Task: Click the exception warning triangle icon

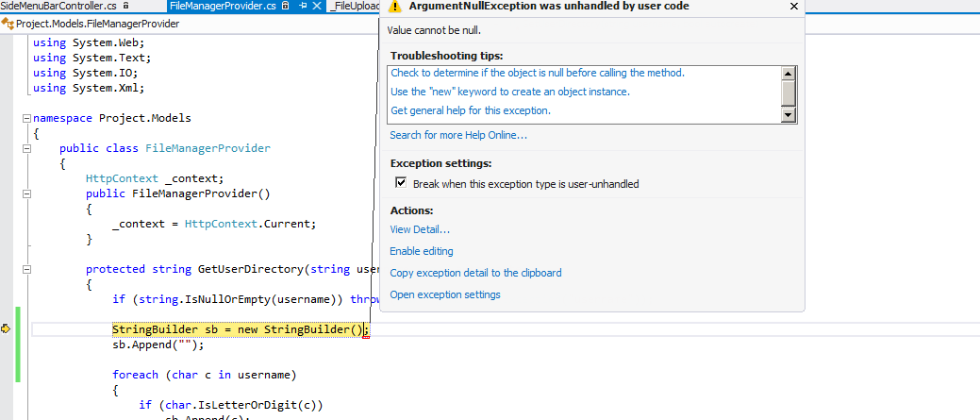Action: (x=394, y=7)
